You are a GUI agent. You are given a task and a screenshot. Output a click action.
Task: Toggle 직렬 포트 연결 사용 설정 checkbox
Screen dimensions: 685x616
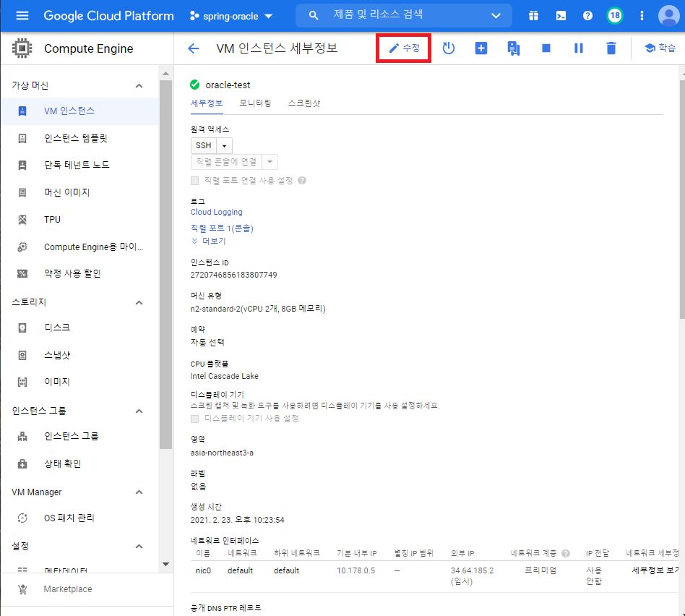point(195,181)
